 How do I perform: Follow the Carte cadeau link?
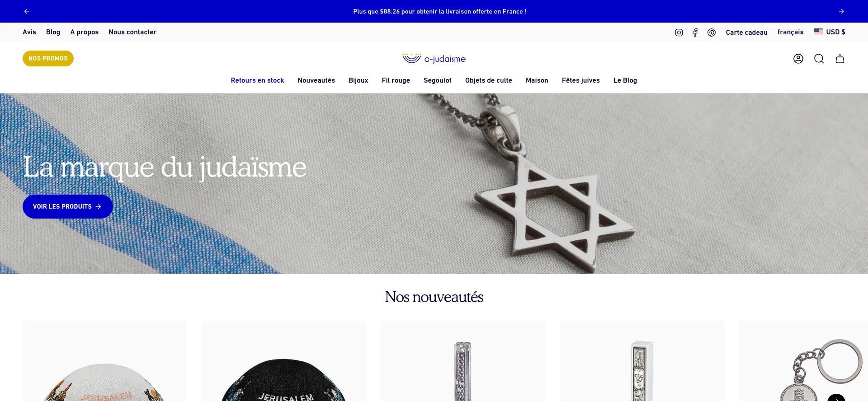[x=746, y=33]
